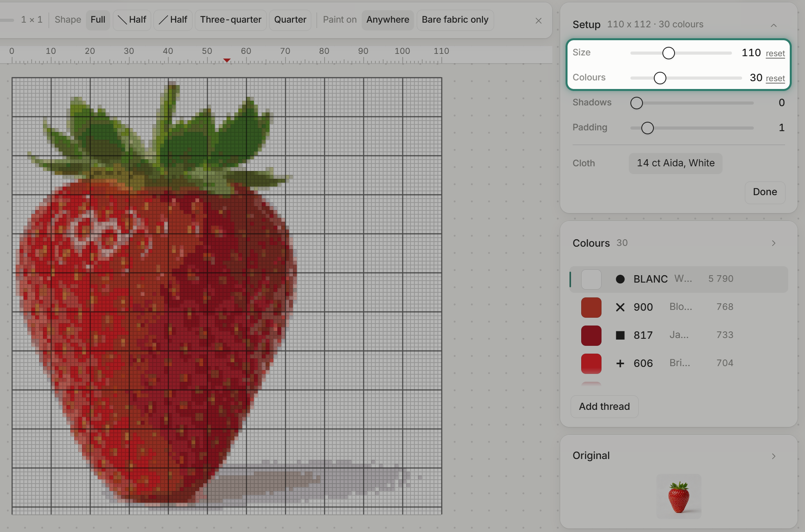Click the Add thread button
This screenshot has height=532, width=805.
coord(604,407)
